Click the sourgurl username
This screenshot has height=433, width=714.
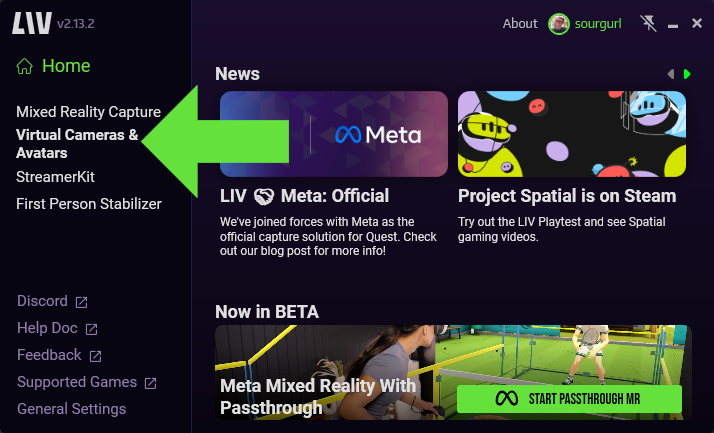pyautogui.click(x=598, y=24)
